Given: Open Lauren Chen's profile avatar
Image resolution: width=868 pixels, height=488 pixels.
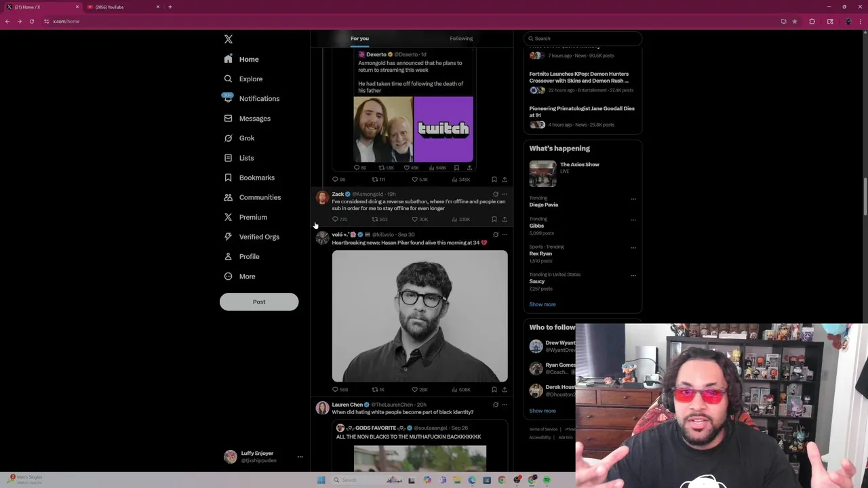Looking at the screenshot, I should (322, 408).
